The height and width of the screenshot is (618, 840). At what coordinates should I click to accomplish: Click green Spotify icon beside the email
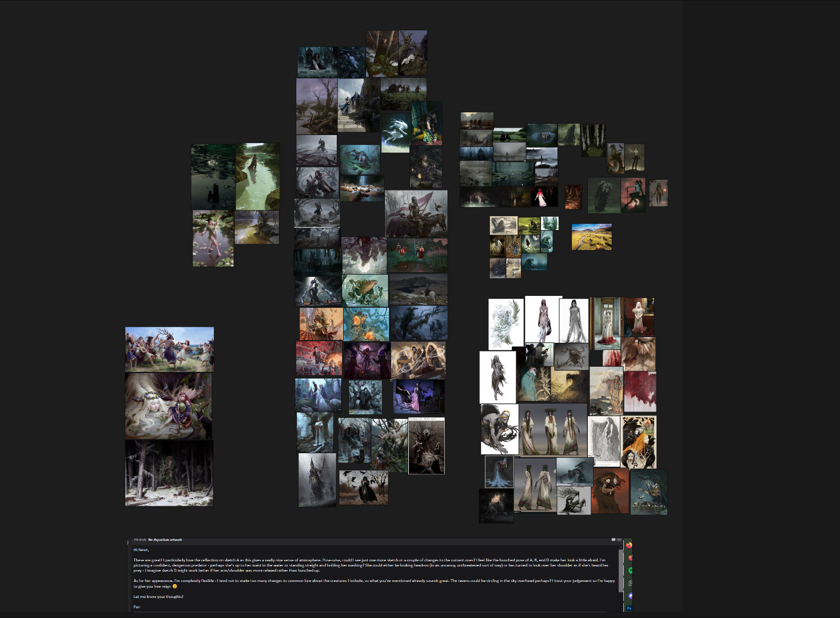pos(630,570)
